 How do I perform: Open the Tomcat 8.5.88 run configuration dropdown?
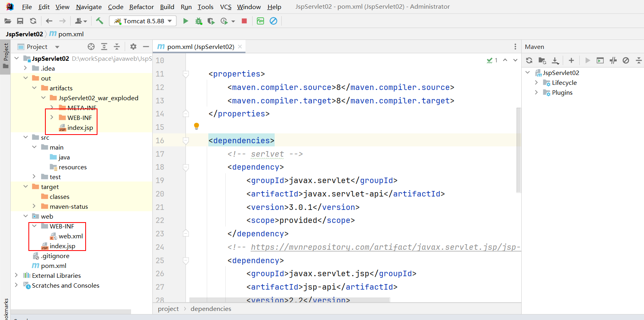coord(143,21)
